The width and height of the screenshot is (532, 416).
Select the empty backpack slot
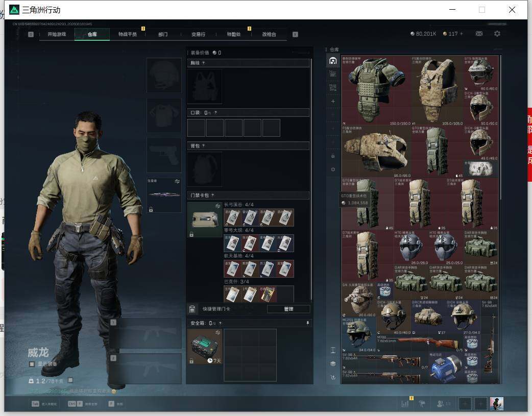[205, 169]
